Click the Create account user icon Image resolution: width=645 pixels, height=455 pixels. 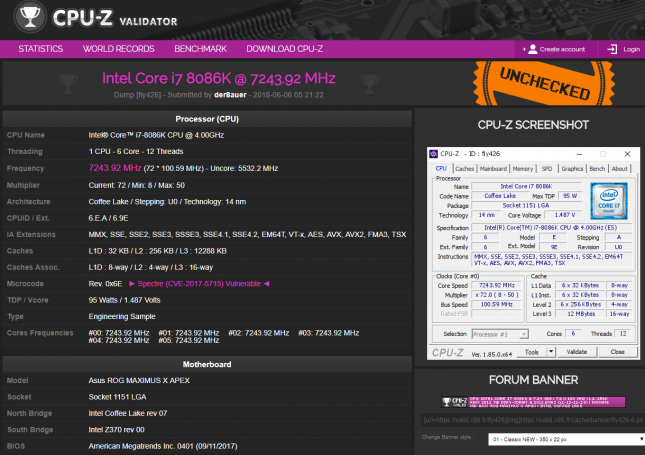[533, 49]
